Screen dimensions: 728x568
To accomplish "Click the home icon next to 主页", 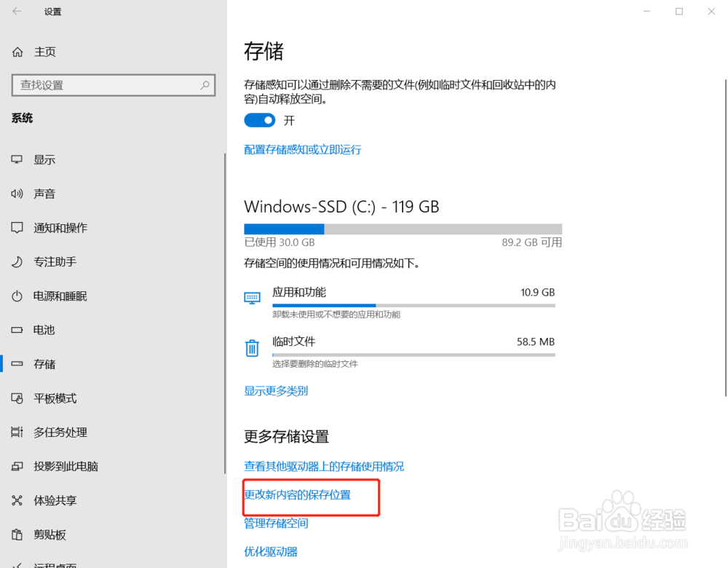I will [17, 52].
